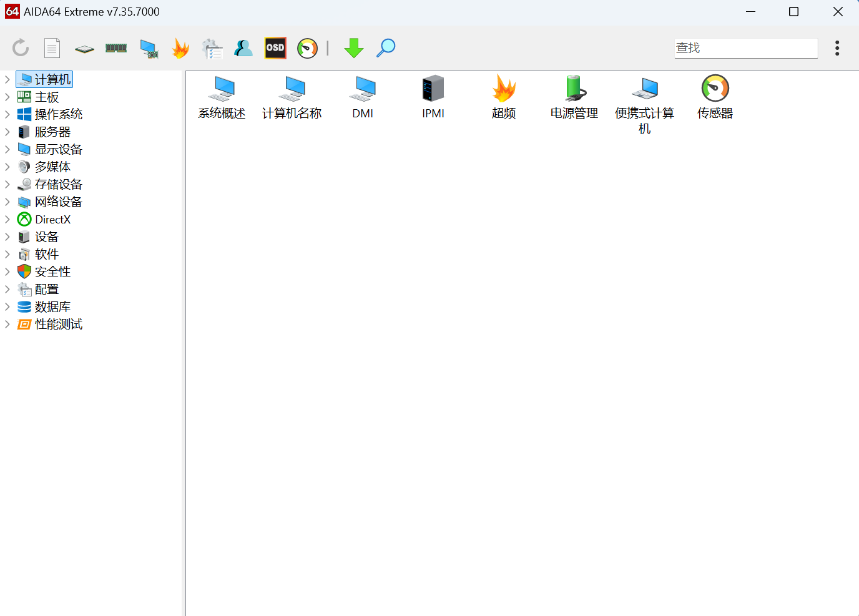Screen dimensions: 859x616
Task: Open the DMI icon in main panel
Action: (x=363, y=97)
